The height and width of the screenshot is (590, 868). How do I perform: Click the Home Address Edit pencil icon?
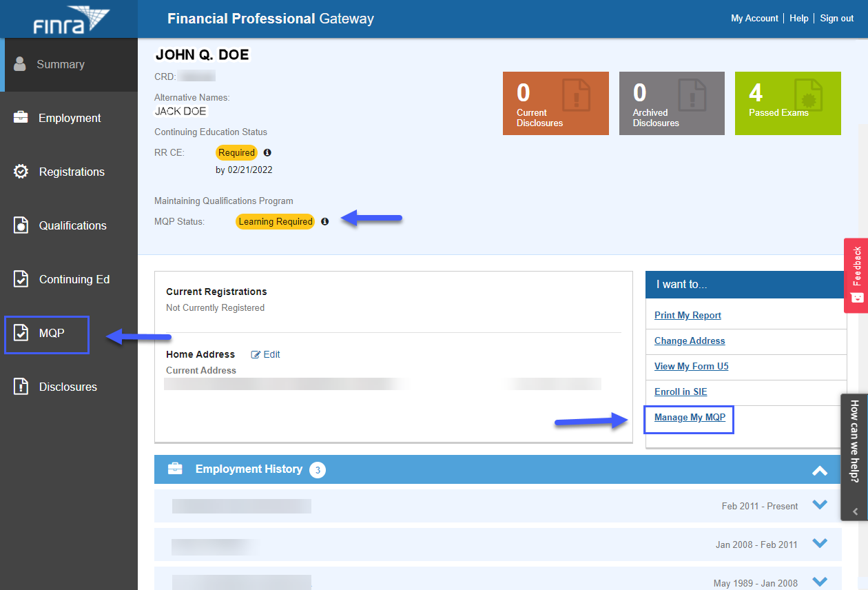click(256, 354)
